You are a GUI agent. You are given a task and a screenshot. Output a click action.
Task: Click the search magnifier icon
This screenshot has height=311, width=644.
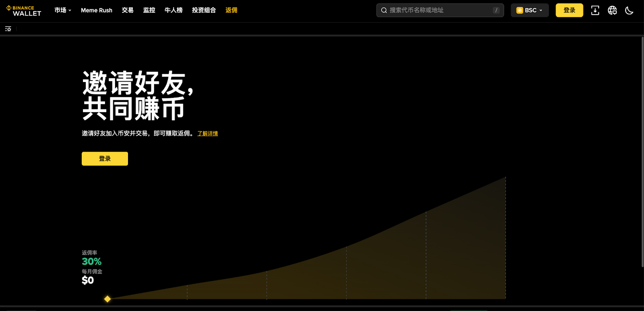(384, 10)
